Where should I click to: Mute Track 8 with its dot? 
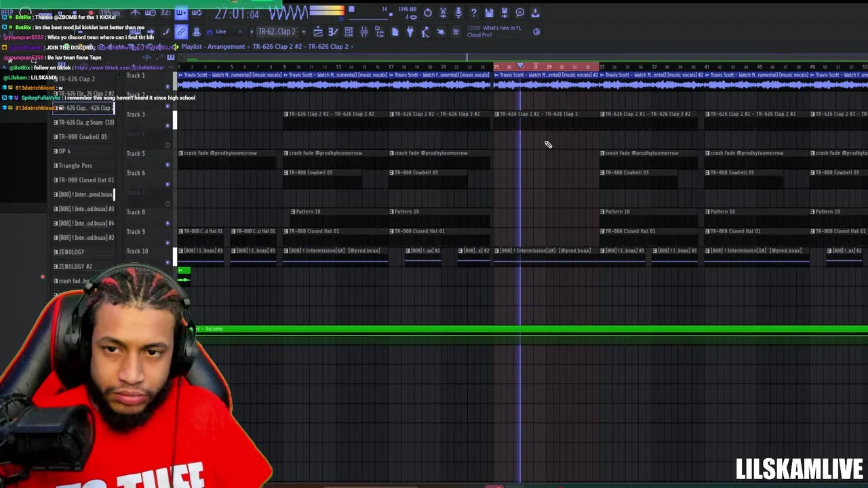coord(167,223)
